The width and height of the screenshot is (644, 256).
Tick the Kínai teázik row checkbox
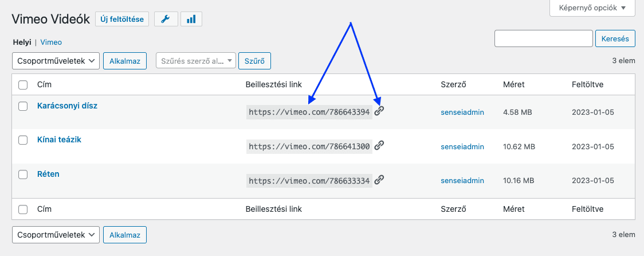click(x=23, y=140)
